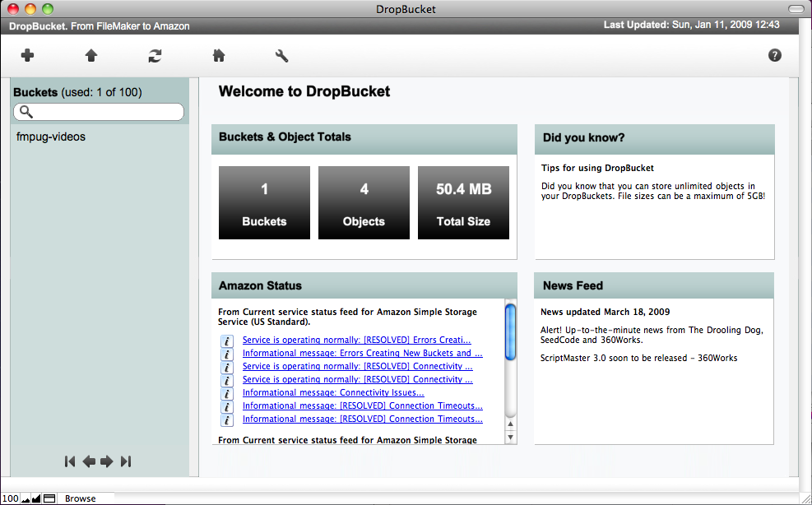Image resolution: width=812 pixels, height=505 pixels.
Task: Click info icon beside Errors Creati... link
Action: coord(227,341)
